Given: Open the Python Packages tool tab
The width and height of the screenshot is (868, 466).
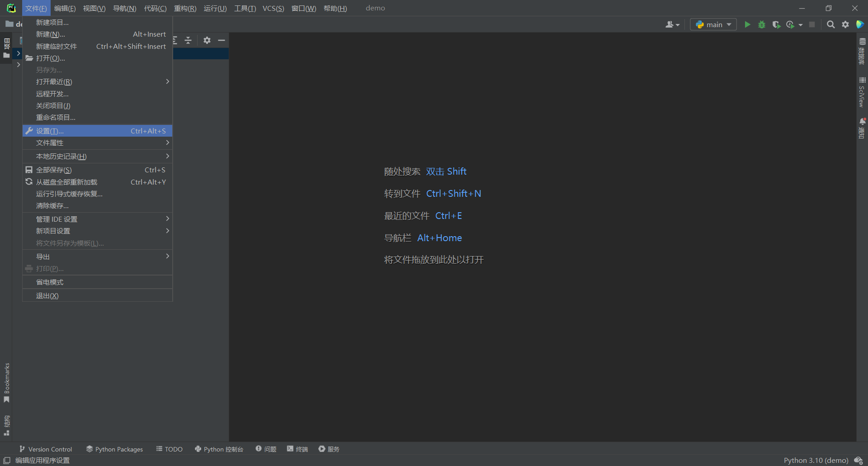Looking at the screenshot, I should point(114,449).
